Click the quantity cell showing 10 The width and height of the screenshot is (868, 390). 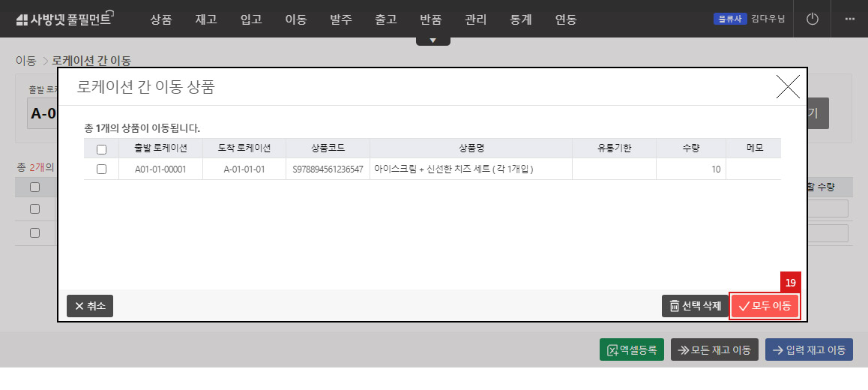[691, 169]
